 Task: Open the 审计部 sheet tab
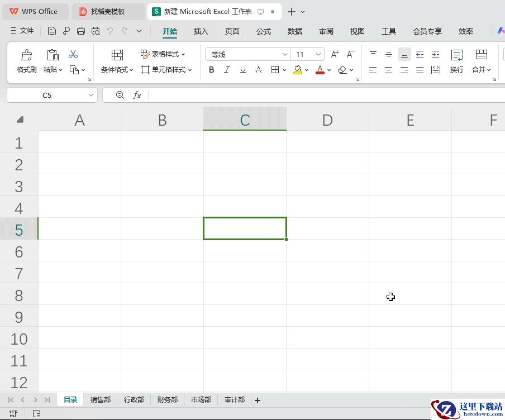(x=235, y=400)
